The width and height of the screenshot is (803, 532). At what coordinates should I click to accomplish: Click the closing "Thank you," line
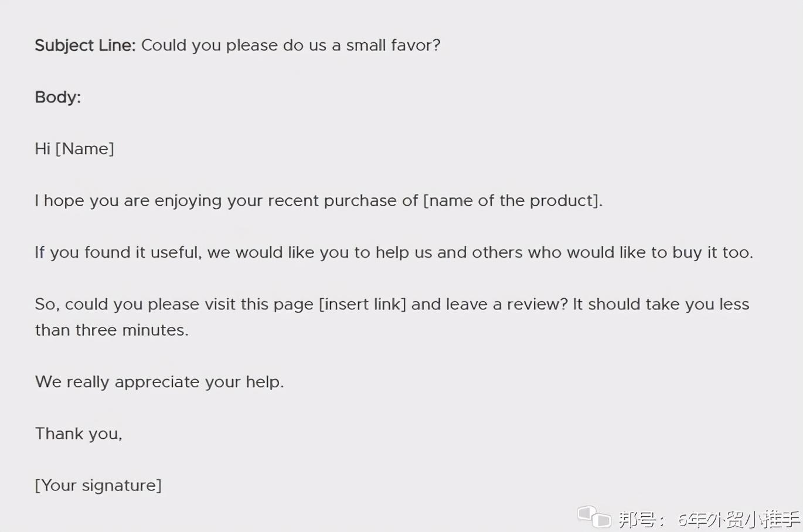coord(78,434)
